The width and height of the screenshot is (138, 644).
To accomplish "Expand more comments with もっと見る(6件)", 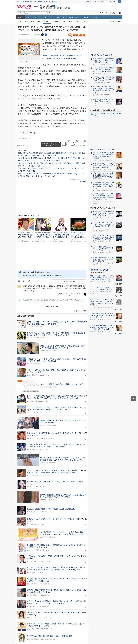I will pos(52,307).
